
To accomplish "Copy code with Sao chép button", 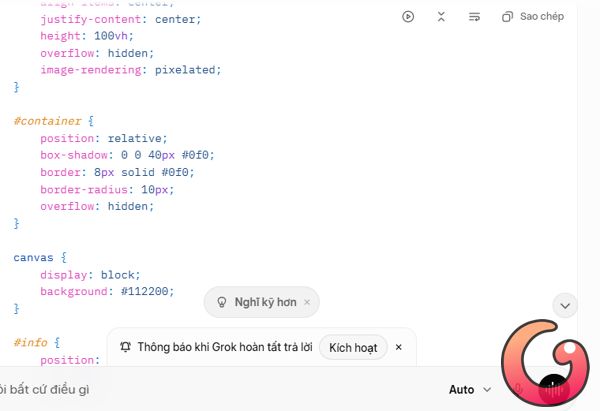I will point(533,17).
